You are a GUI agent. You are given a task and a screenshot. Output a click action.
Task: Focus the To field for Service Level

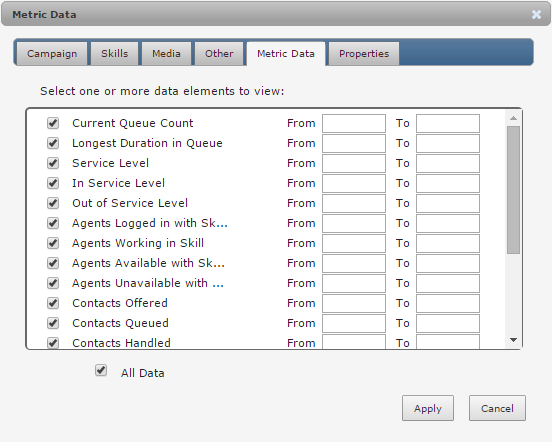click(x=448, y=163)
